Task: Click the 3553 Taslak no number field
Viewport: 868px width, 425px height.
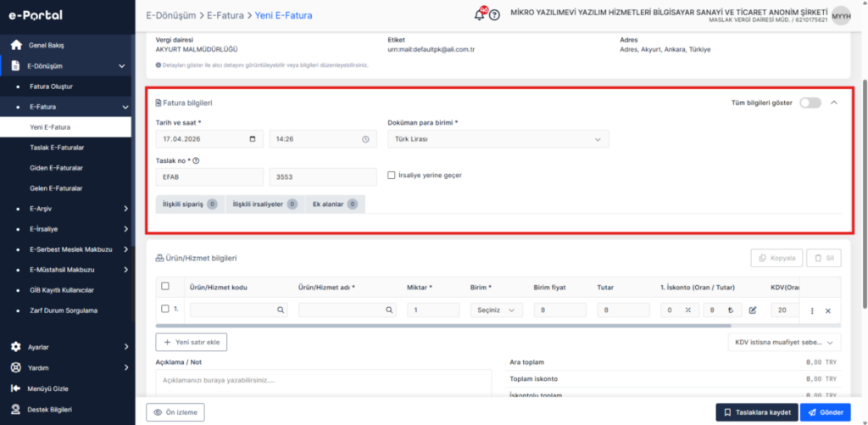Action: click(323, 177)
